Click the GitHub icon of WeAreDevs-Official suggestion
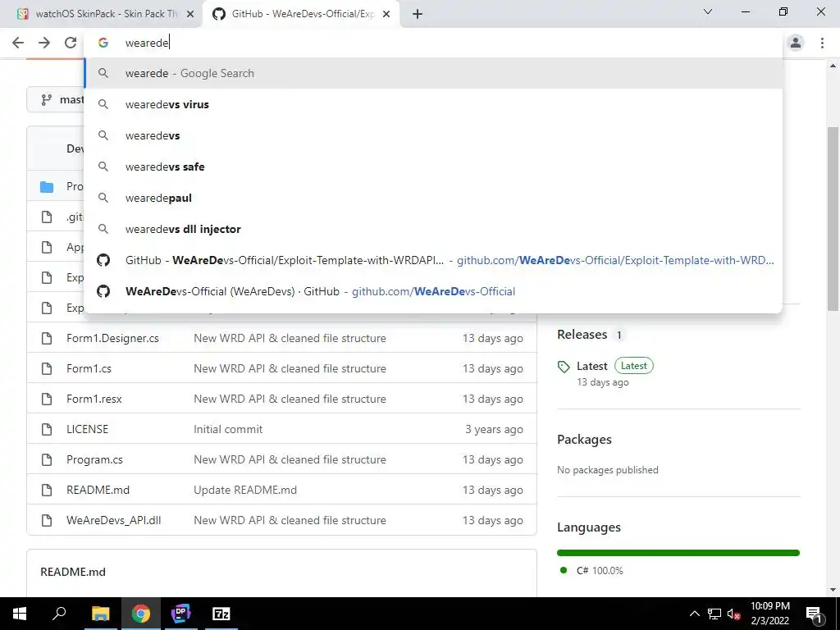The image size is (840, 630). click(103, 291)
